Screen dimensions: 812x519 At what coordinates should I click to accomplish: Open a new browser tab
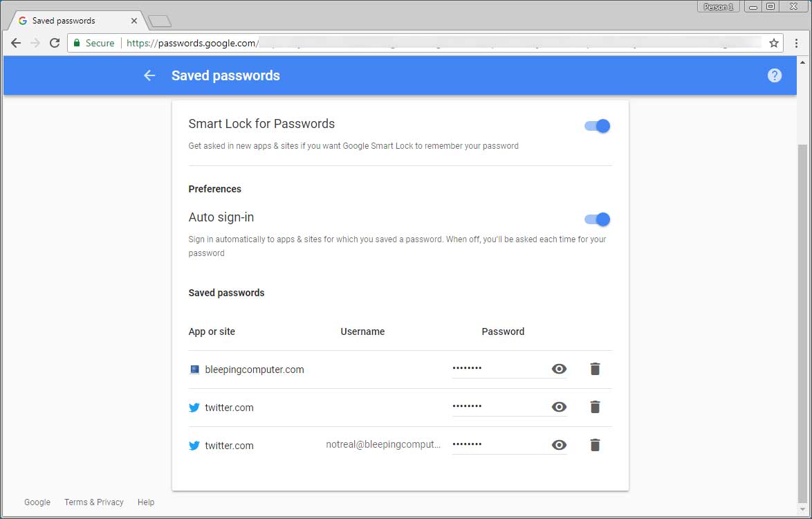point(160,20)
